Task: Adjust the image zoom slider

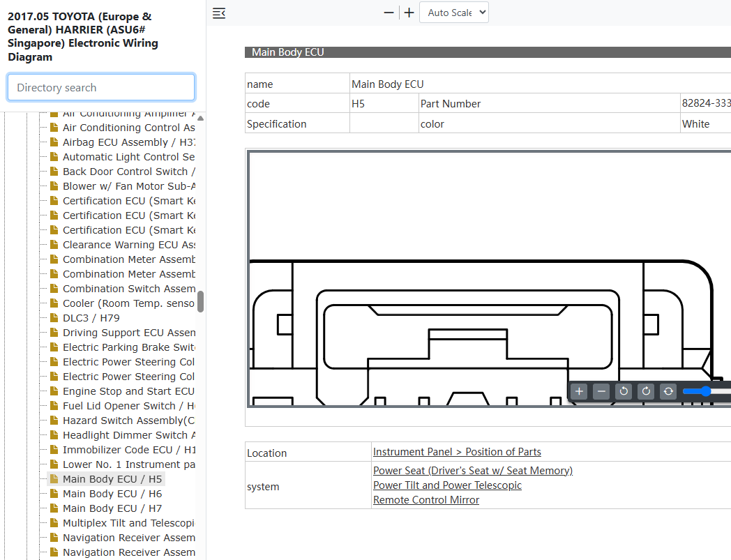Action: [x=706, y=391]
